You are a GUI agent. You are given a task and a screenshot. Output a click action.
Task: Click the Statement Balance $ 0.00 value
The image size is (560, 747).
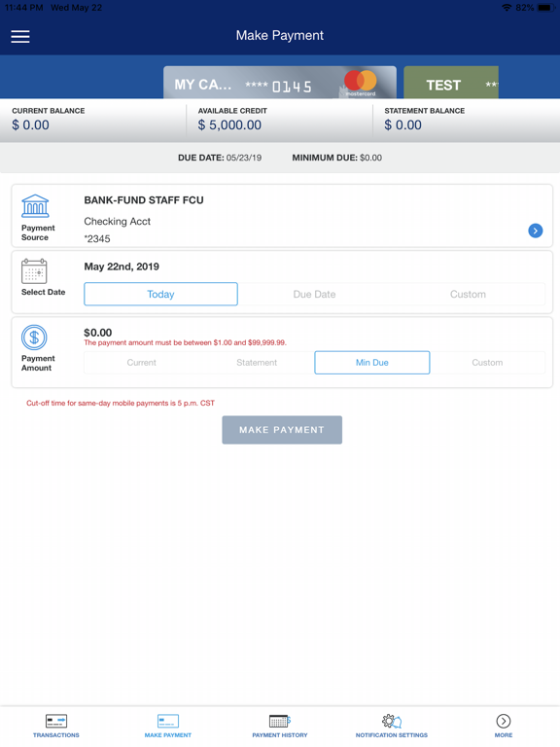coord(402,124)
